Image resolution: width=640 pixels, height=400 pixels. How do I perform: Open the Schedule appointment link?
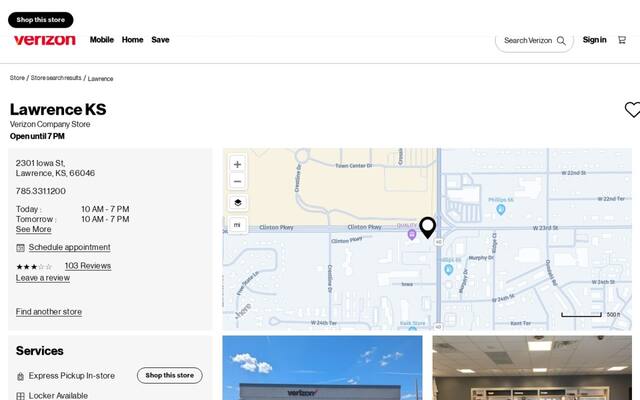[x=69, y=247]
